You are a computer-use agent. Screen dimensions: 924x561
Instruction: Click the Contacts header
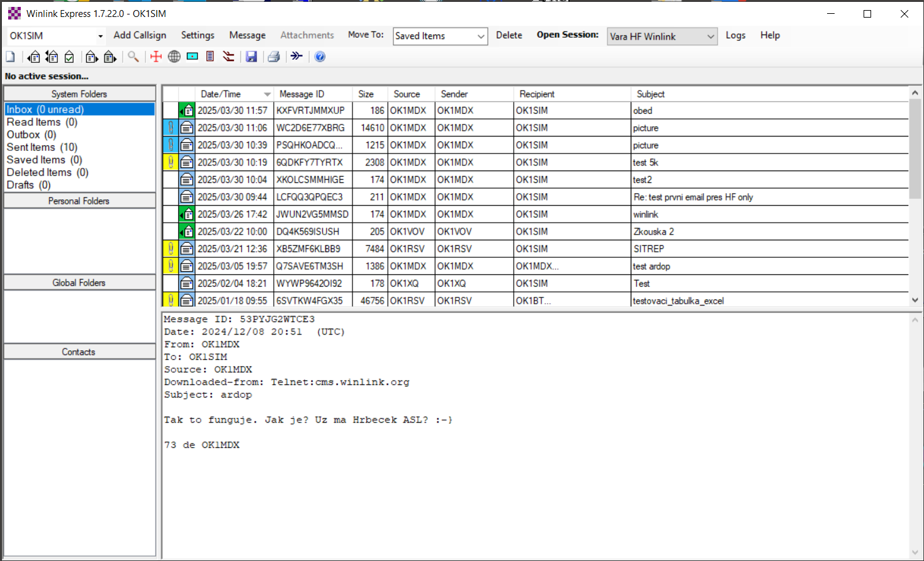coord(79,352)
